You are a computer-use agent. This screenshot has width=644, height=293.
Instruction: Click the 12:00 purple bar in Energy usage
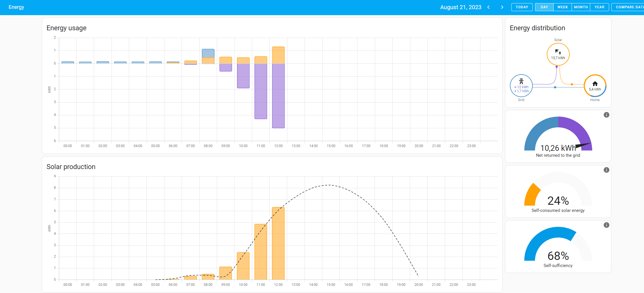278,96
